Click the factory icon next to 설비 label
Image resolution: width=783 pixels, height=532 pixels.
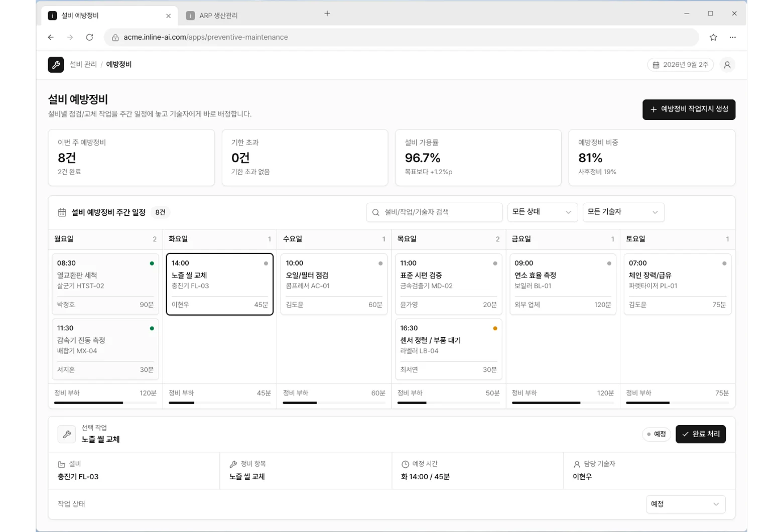(x=61, y=464)
